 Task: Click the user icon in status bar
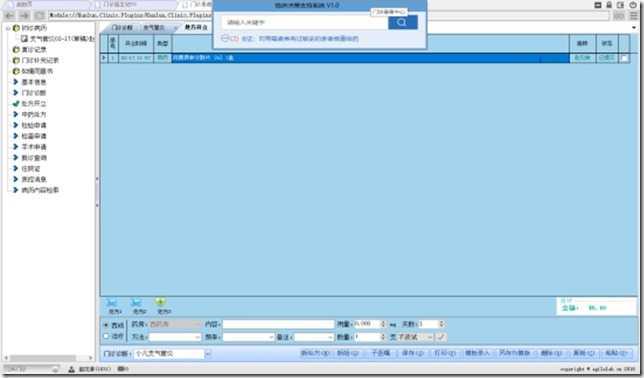click(x=71, y=369)
